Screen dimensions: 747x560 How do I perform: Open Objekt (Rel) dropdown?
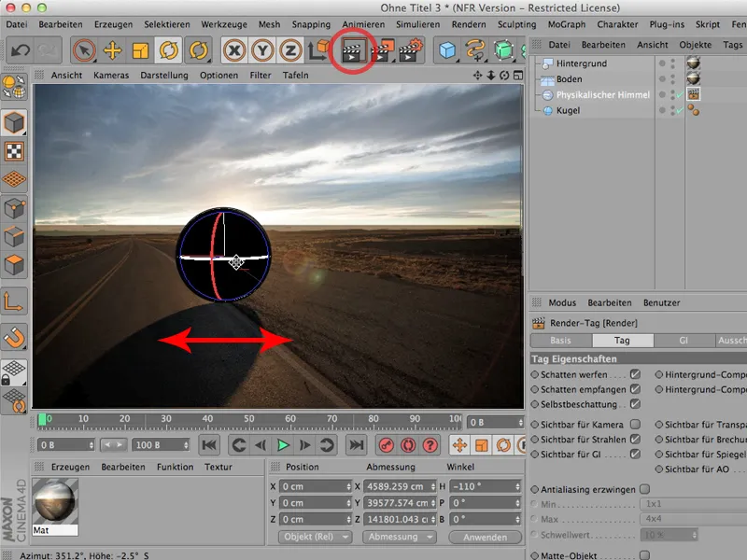pyautogui.click(x=315, y=537)
